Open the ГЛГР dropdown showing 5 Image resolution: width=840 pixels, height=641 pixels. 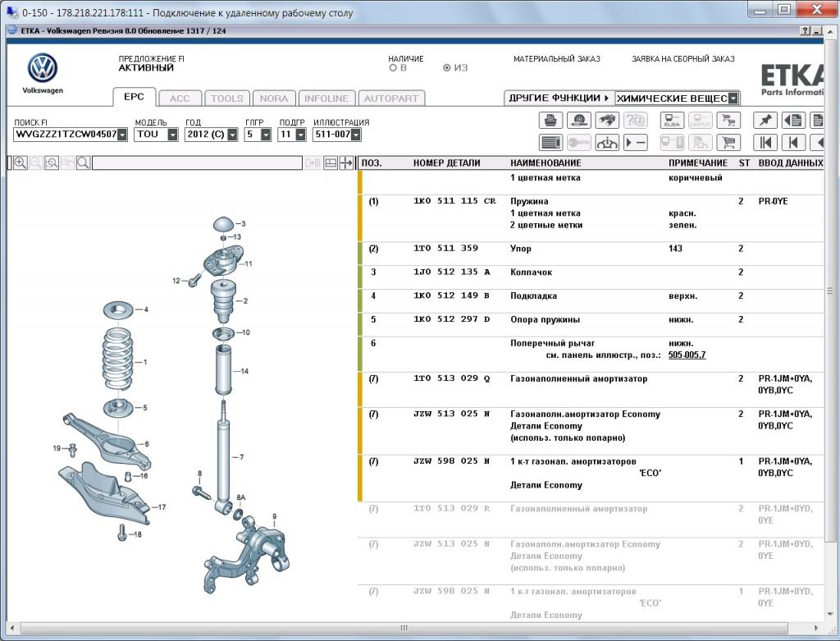(266, 135)
